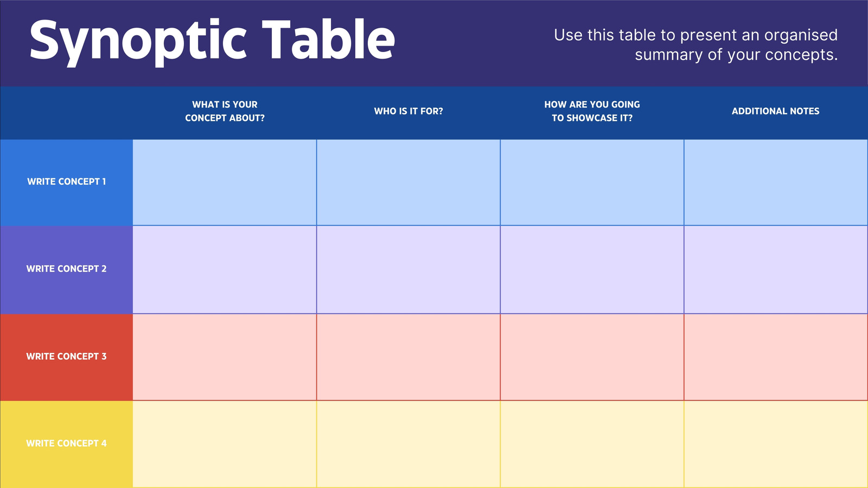The height and width of the screenshot is (488, 868).
Task: Click Concept 4 cell under 'How are you going to showcase it?'
Action: [592, 444]
